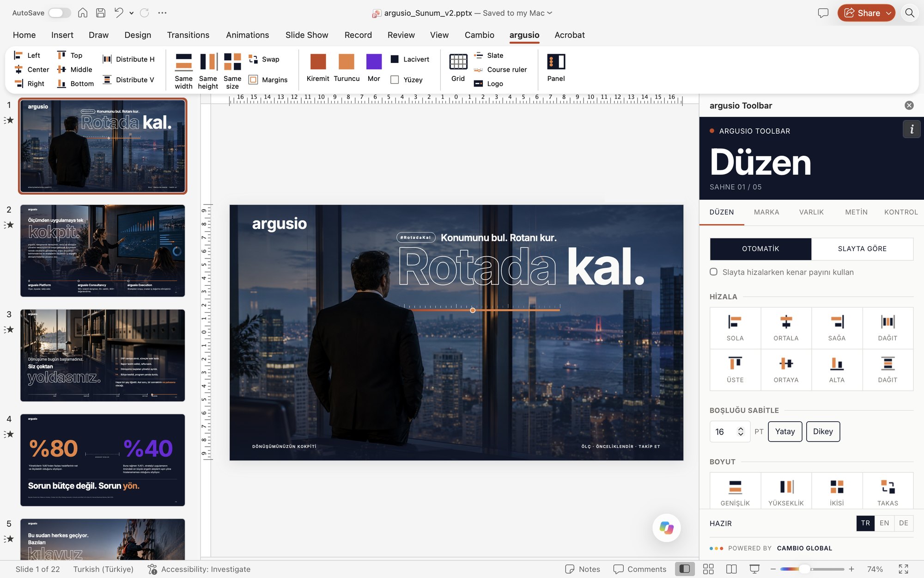Select slide 4 thumbnail with %80
Screen dimensions: 924x578
(103, 460)
